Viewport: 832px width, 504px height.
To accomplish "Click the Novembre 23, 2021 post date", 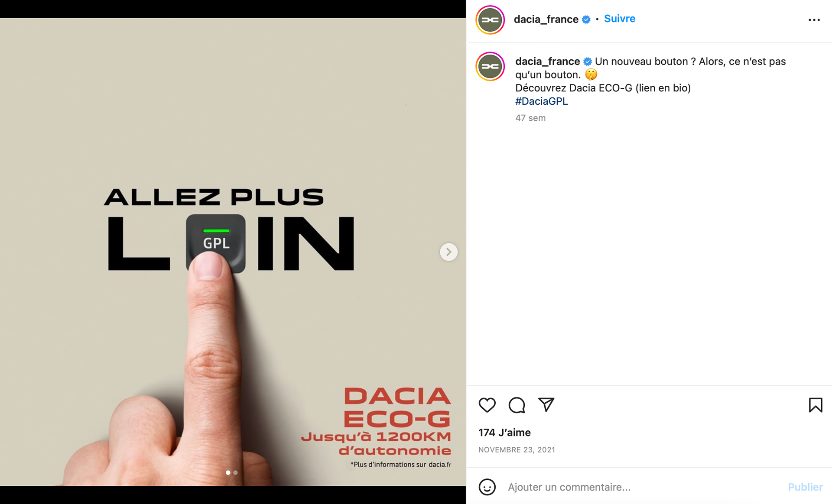I will point(517,450).
